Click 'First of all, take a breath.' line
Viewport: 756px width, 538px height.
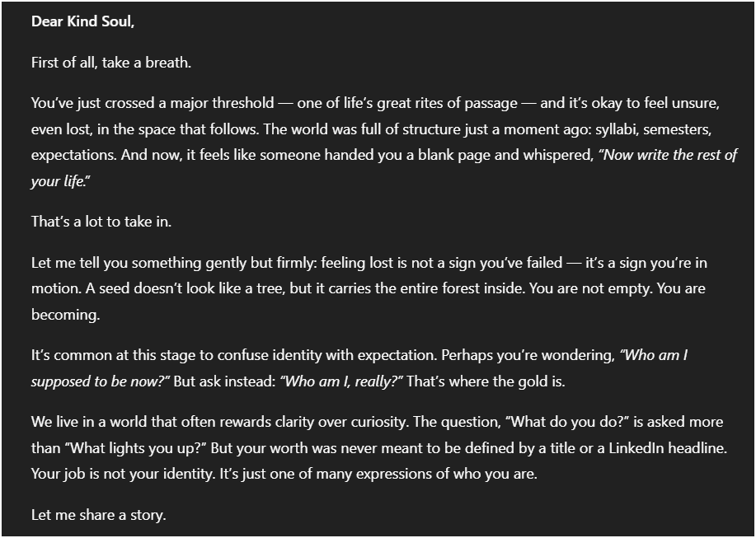point(111,63)
